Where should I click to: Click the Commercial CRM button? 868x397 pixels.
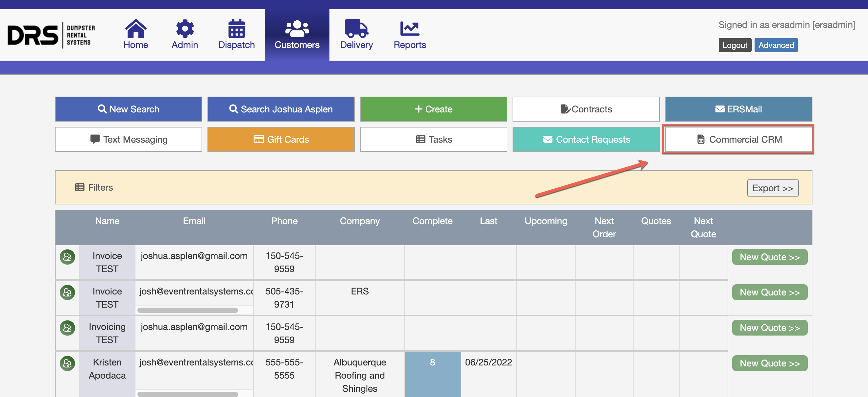(738, 139)
